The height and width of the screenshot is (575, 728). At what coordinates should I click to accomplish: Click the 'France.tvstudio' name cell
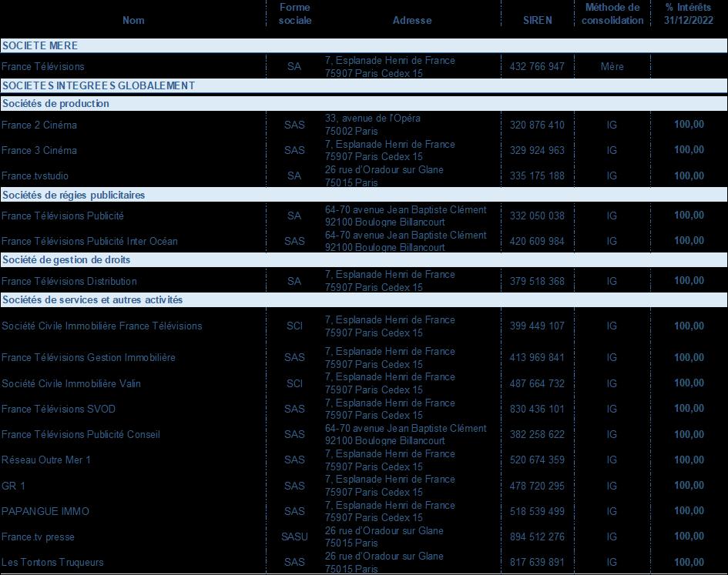(x=35, y=176)
